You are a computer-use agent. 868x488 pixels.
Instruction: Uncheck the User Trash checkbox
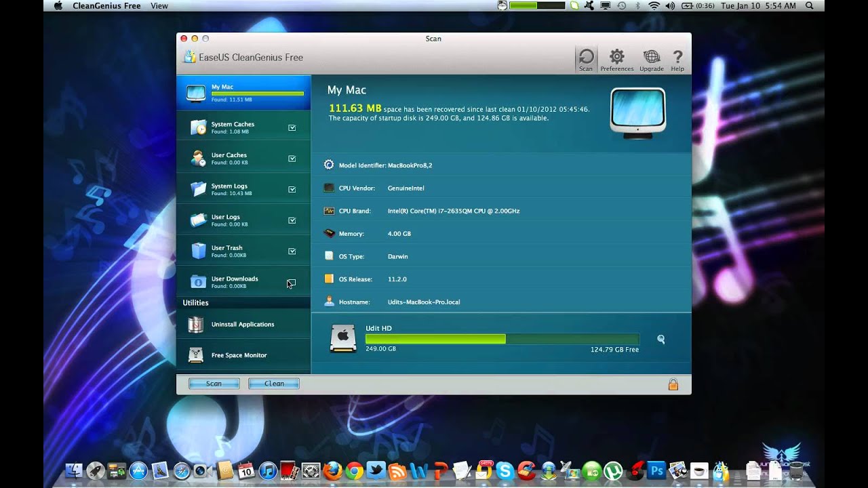pyautogui.click(x=292, y=251)
